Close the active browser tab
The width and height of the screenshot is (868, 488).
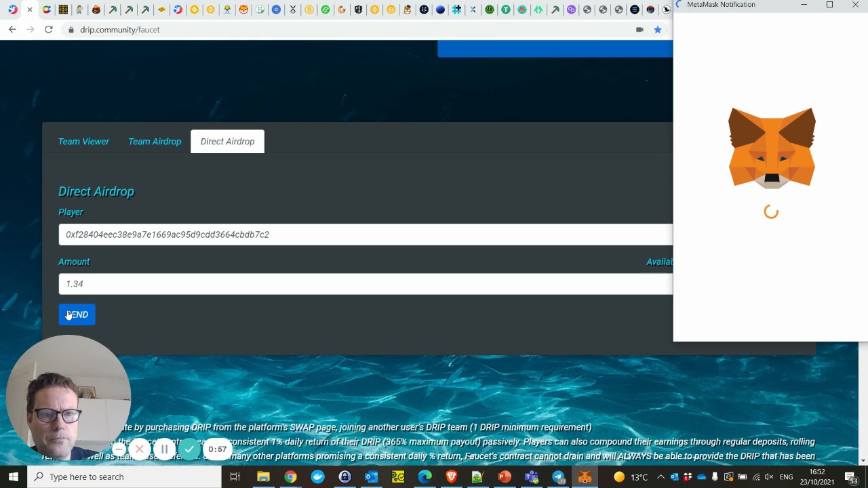pyautogui.click(x=30, y=9)
